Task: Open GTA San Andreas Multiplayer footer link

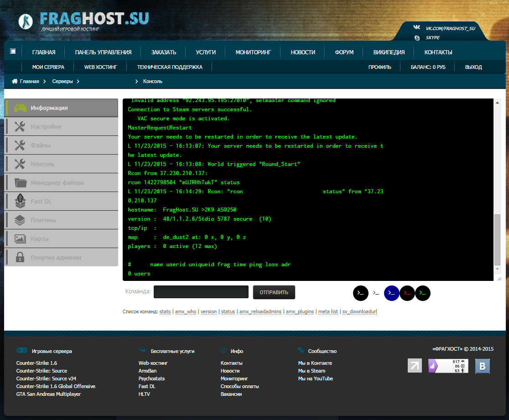Action: point(48,394)
